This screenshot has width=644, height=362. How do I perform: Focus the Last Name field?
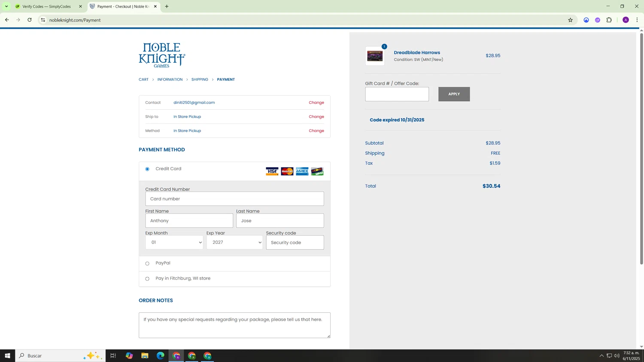pos(280,220)
